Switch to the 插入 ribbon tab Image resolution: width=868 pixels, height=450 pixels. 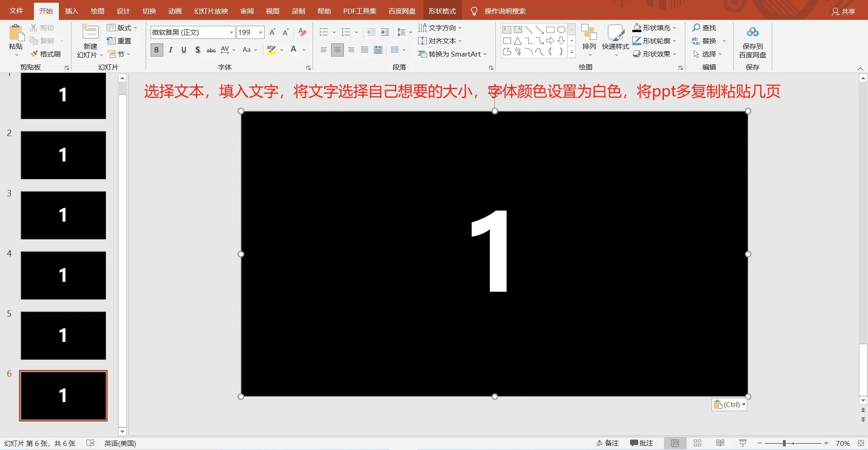(x=71, y=10)
